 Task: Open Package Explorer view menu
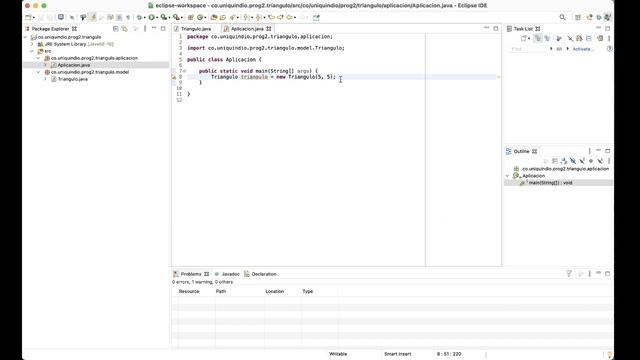[145, 29]
